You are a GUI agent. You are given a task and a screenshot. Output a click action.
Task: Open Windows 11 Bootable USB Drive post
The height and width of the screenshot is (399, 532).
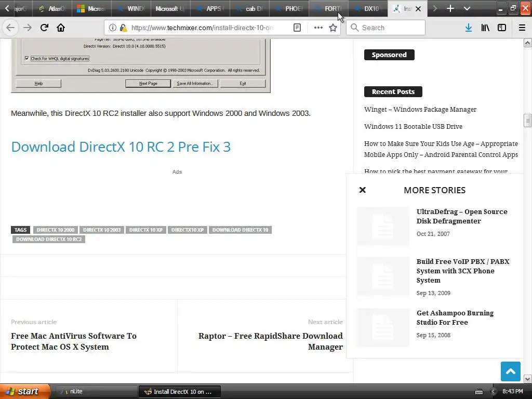[413, 126]
